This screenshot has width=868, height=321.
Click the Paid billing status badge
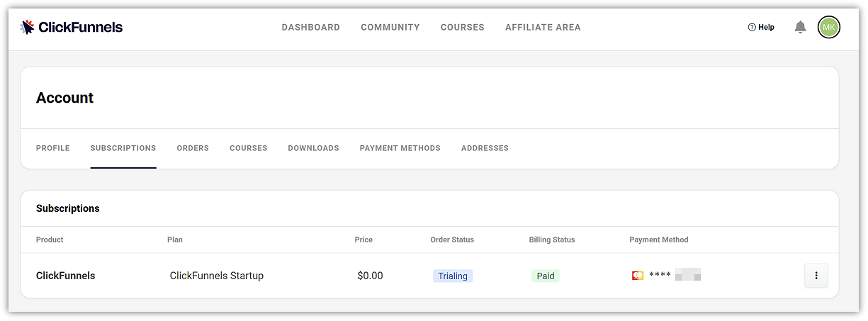(x=546, y=276)
